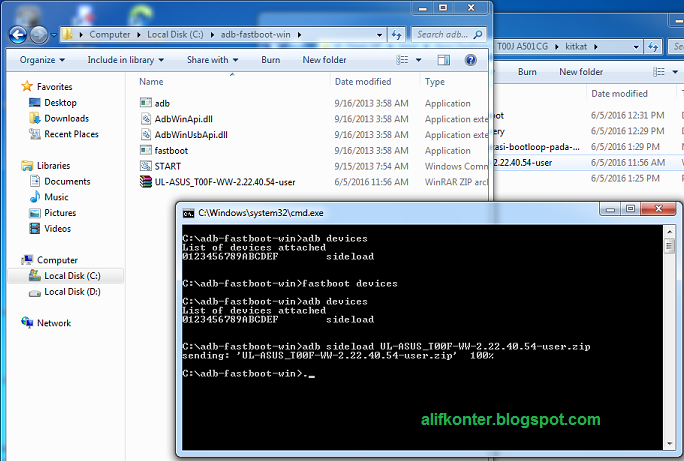
Task: Click the scrollbar thumb in cmd window
Action: (x=669, y=246)
